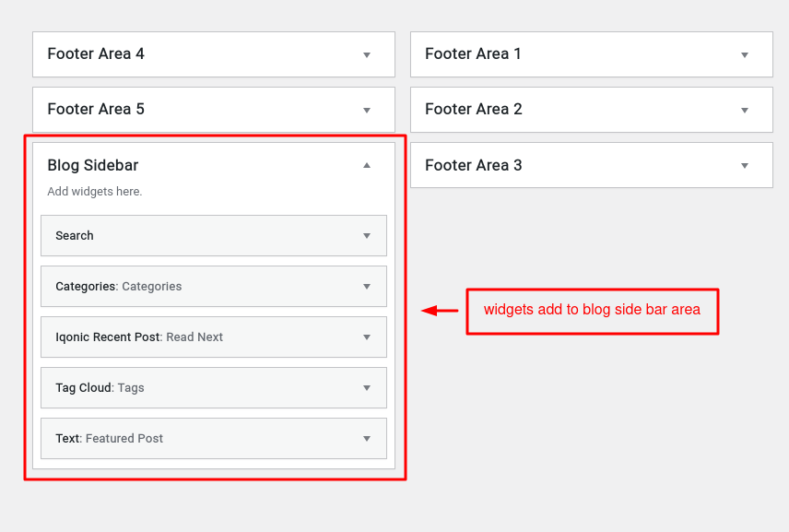
Task: Open the Text Featured Post arrow
Action: coord(367,438)
